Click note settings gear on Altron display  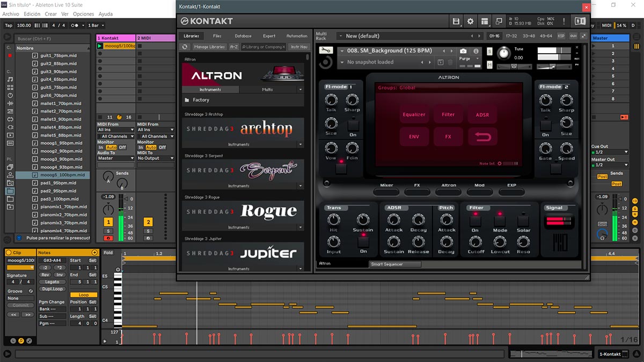point(499,164)
